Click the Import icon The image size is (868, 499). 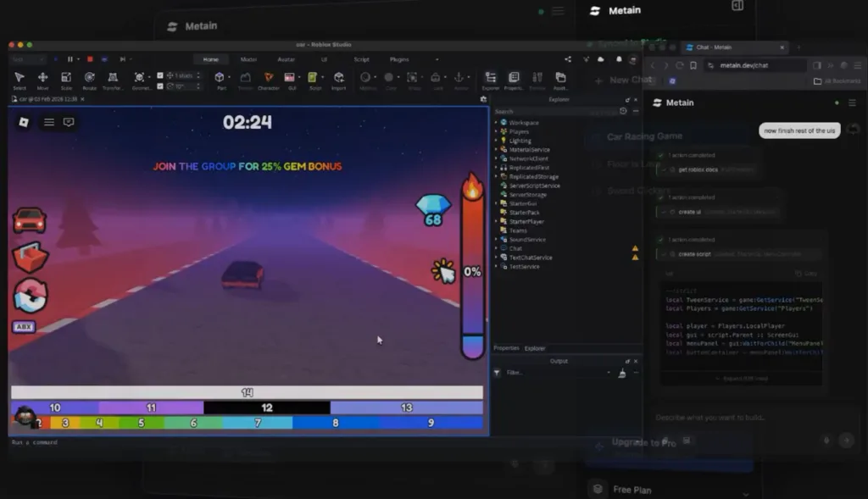[x=339, y=80]
